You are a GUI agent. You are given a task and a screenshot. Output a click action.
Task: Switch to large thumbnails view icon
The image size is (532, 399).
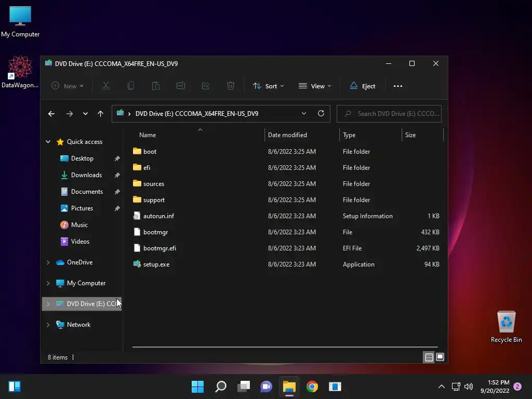click(440, 357)
